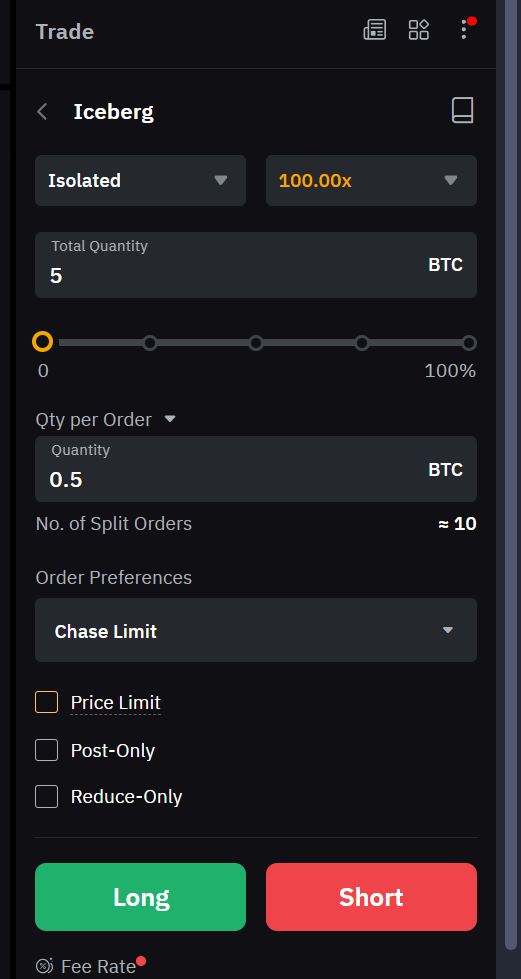
Task: Open the Isolated margin mode dropdown
Action: coord(141,180)
